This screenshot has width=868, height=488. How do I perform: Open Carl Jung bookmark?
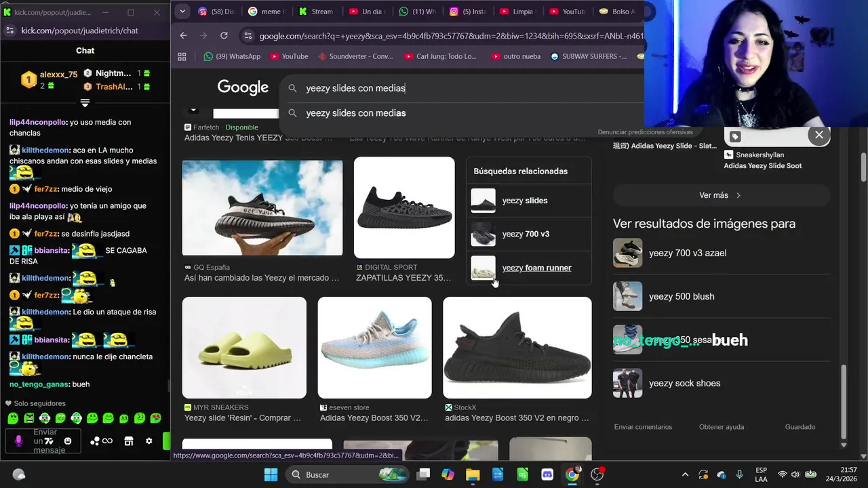[x=440, y=56]
